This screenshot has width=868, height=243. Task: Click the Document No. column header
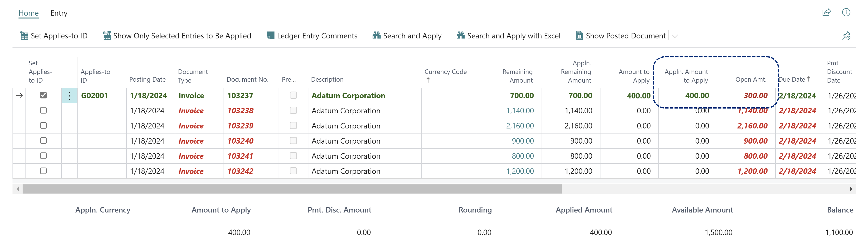click(248, 79)
